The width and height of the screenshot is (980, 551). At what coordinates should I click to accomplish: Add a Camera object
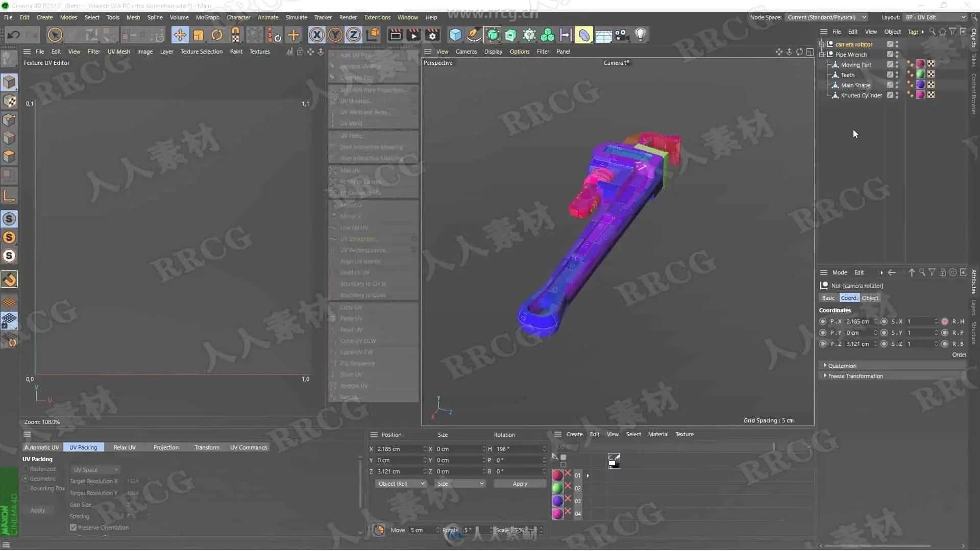coord(621,35)
